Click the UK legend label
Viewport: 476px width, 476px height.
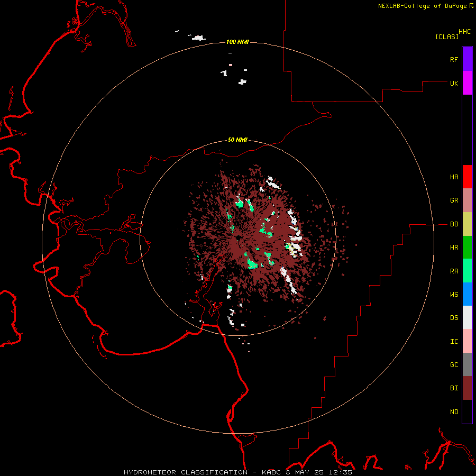pos(454,83)
